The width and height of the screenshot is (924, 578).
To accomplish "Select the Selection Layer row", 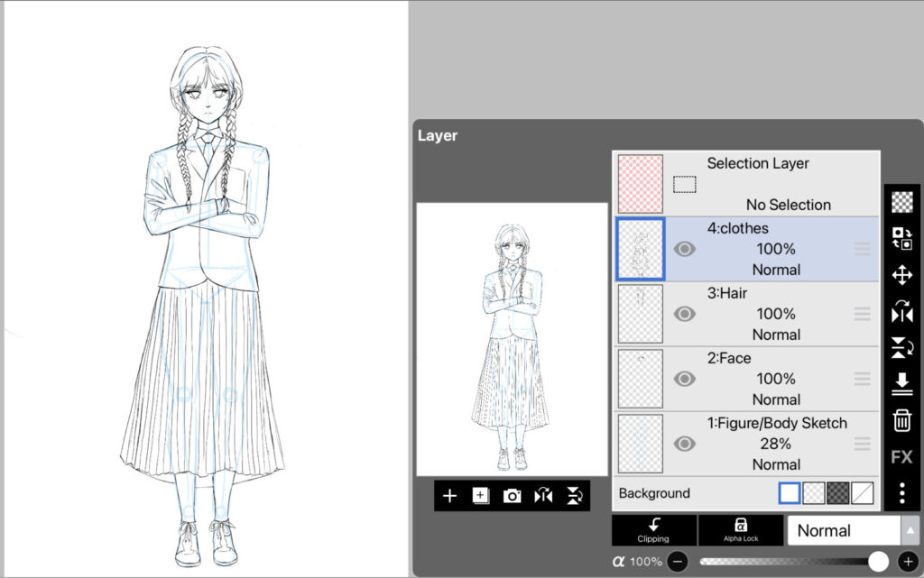I will click(776, 183).
